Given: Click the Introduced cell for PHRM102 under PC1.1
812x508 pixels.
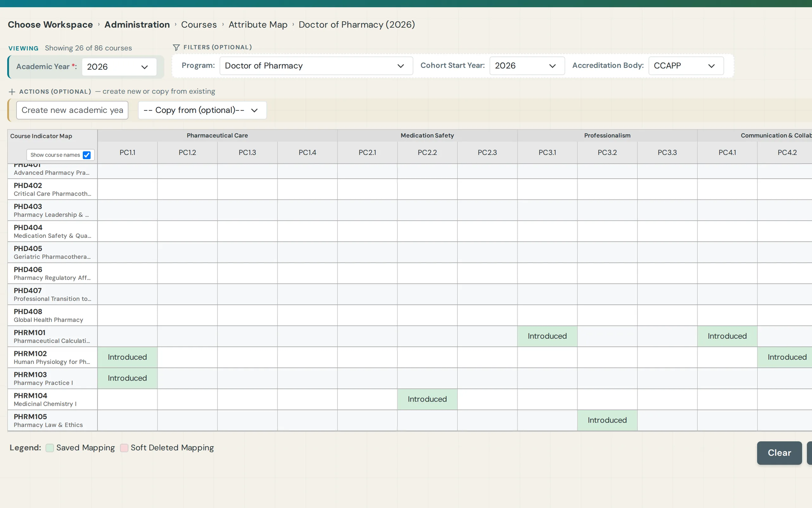Looking at the screenshot, I should click(x=128, y=357).
